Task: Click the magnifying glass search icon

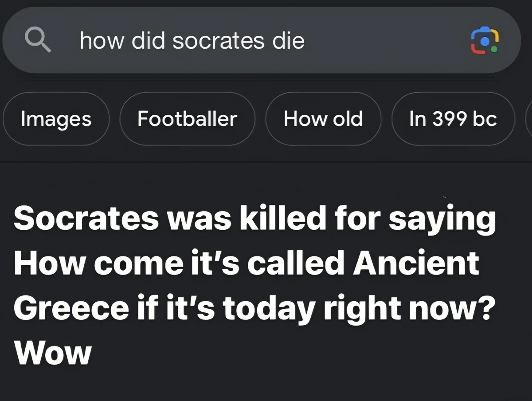Action: [37, 40]
